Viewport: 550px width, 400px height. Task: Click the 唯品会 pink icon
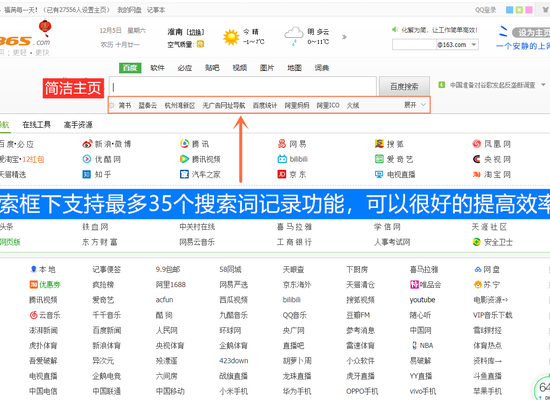(x=414, y=285)
